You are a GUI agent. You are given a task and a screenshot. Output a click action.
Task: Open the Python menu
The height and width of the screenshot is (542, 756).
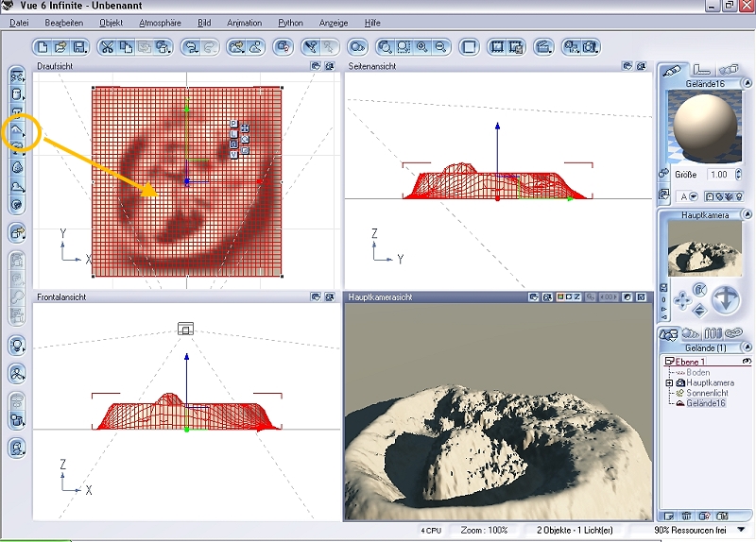290,23
